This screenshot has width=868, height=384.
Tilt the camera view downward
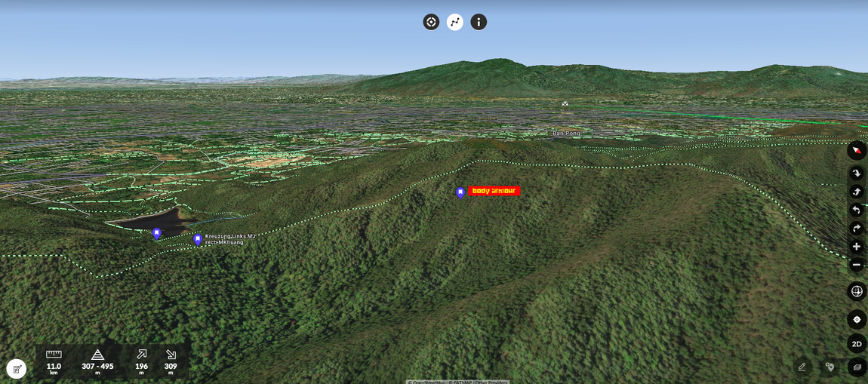click(856, 174)
